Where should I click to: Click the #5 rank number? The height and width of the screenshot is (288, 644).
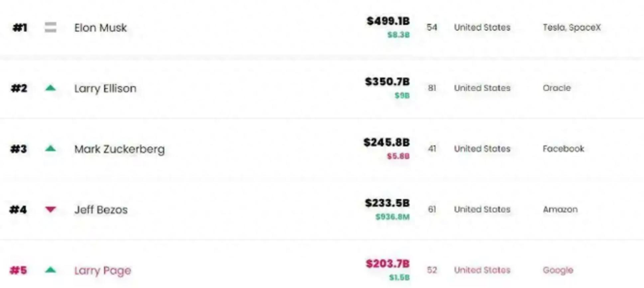[18, 270]
